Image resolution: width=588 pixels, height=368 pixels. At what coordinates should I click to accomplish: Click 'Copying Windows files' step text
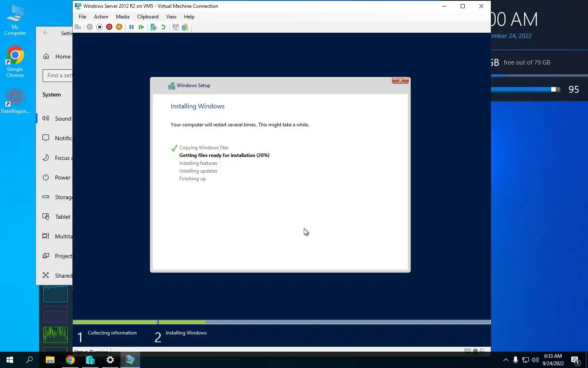point(204,148)
